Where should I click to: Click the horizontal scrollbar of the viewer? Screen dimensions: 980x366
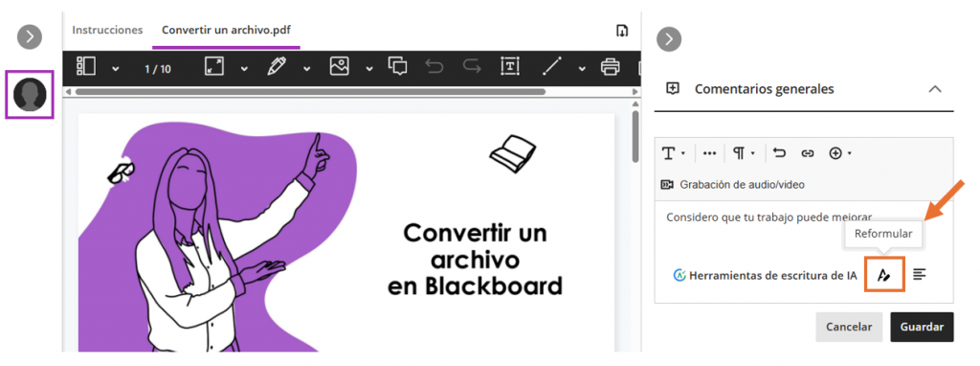tap(311, 92)
